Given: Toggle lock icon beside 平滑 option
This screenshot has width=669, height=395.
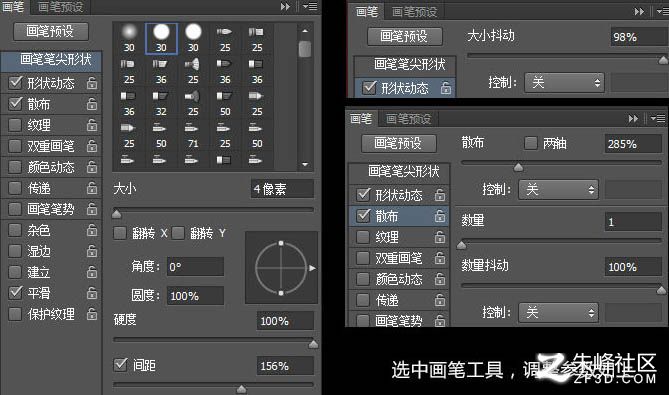Looking at the screenshot, I should 92,293.
